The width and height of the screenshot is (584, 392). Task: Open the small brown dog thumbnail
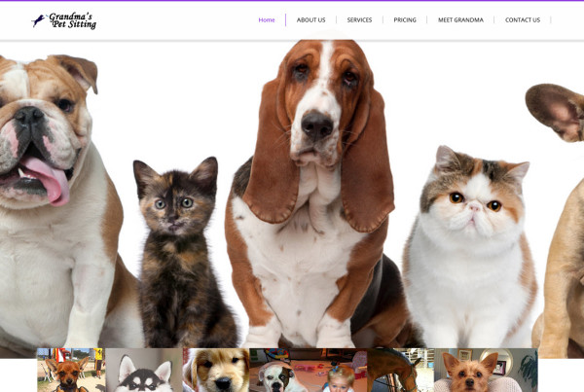coord(70,371)
